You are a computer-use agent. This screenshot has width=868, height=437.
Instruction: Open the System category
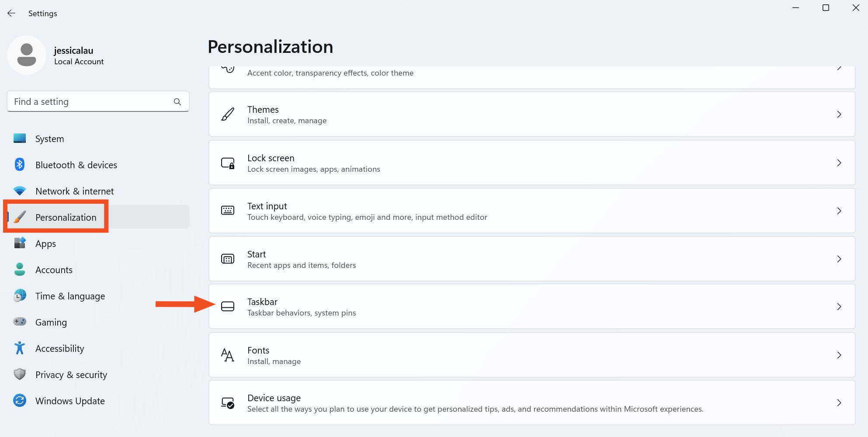98,139
